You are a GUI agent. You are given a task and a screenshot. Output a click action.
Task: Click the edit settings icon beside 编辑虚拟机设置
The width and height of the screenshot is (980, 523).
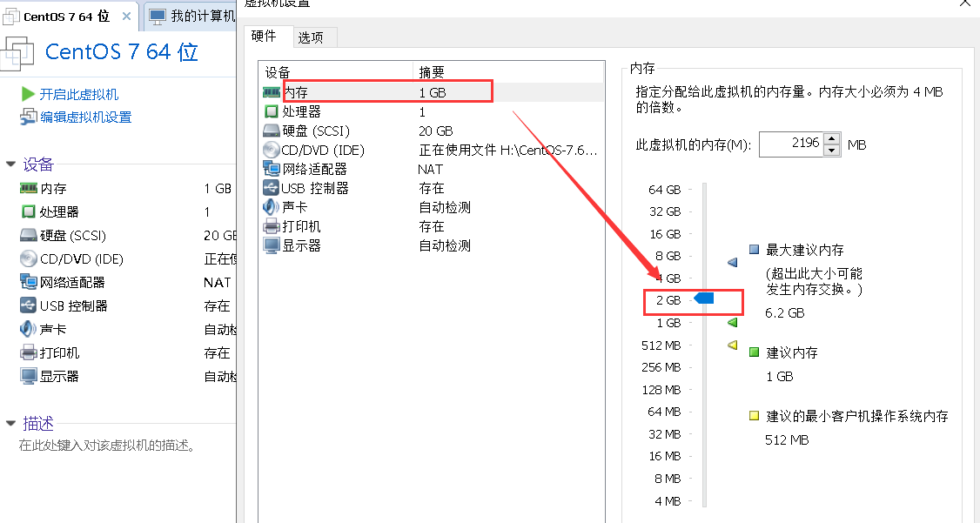pos(29,117)
